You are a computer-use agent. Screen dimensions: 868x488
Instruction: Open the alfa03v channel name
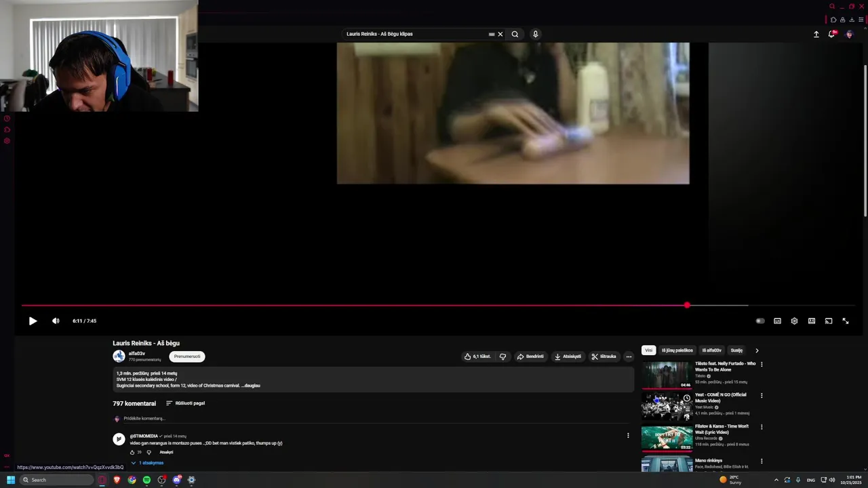(137, 354)
